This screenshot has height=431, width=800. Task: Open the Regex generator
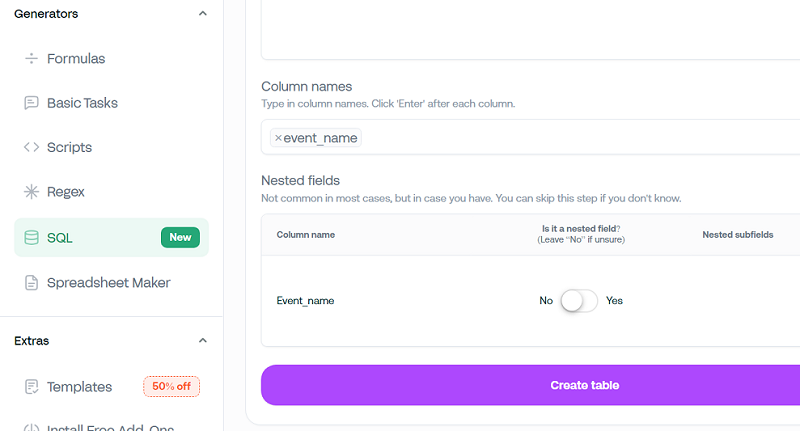[x=67, y=191]
